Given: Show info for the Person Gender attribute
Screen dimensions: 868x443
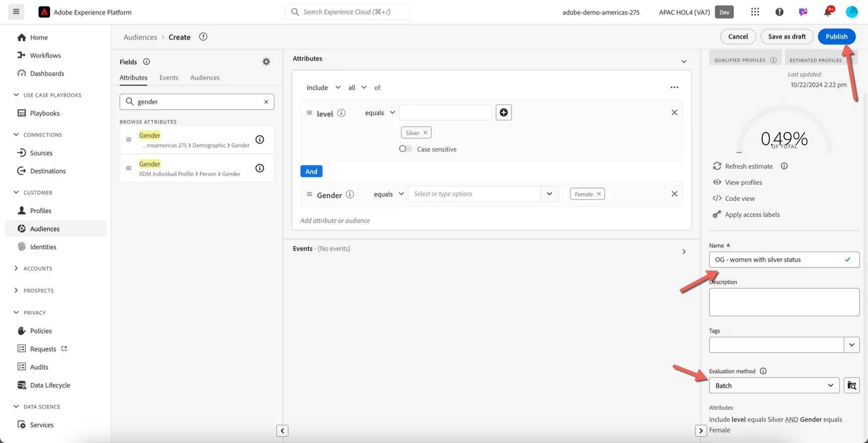Looking at the screenshot, I should coord(260,168).
